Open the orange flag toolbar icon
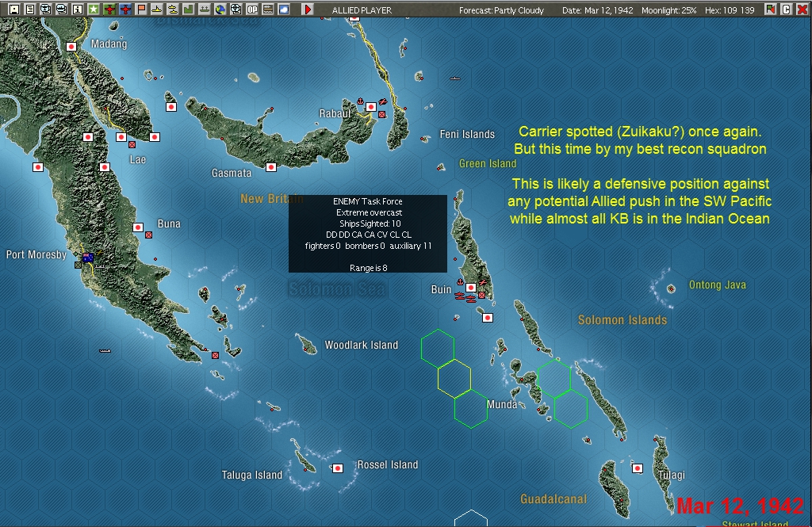Viewport: 812px width, 527px height. [x=141, y=10]
